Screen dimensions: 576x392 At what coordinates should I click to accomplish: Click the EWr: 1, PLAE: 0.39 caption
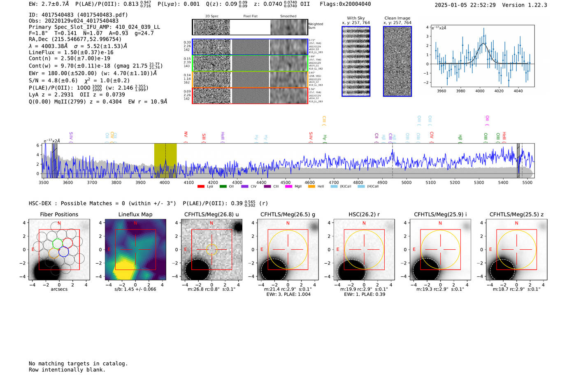tap(364, 295)
